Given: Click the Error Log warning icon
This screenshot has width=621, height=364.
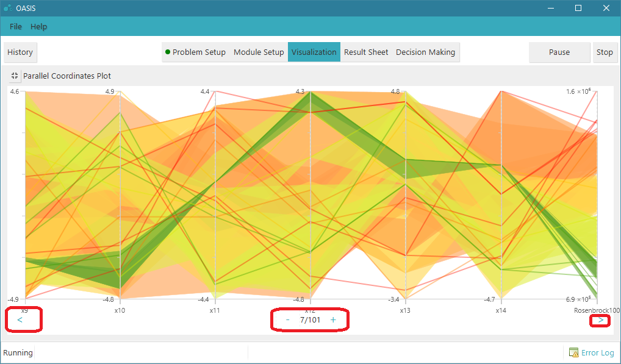Looking at the screenshot, I should coord(574,352).
